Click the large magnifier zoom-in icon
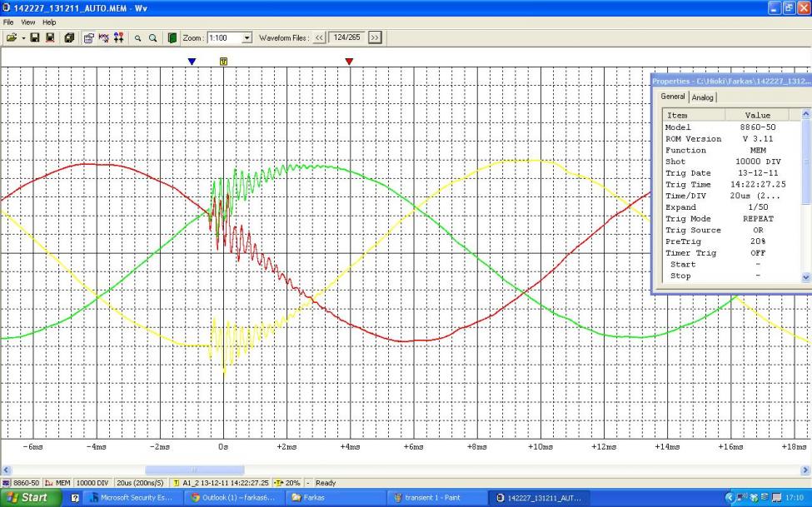812x507 pixels. click(x=153, y=37)
